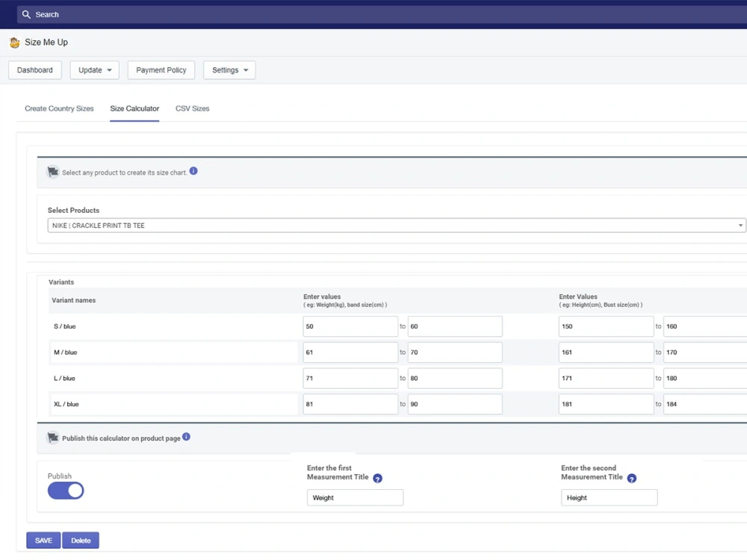Click the Weight measurement title field
This screenshot has width=747, height=560.
pos(355,497)
